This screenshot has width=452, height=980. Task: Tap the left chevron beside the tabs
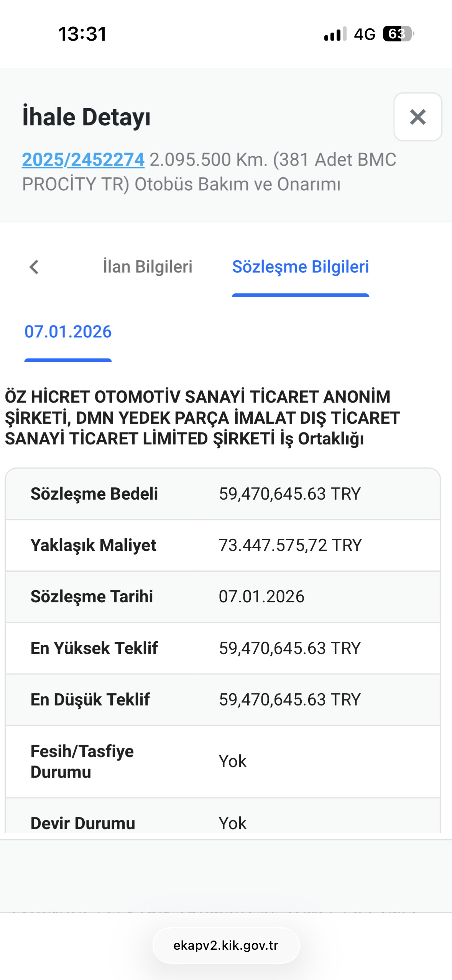[x=34, y=267]
